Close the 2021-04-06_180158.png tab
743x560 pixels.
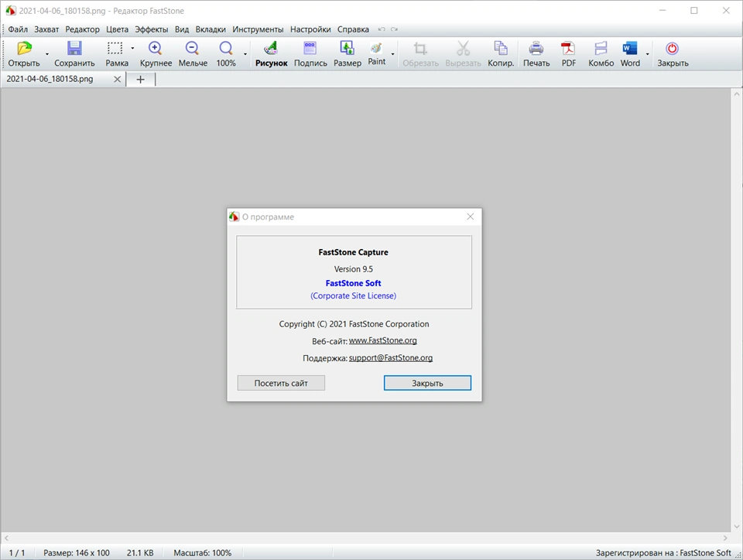click(x=117, y=79)
